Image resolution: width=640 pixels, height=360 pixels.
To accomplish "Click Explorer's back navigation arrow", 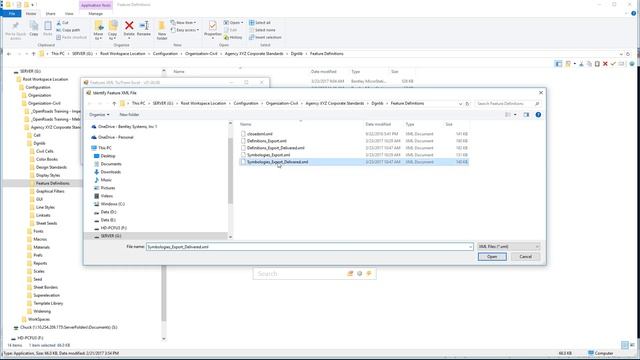I will (x=9, y=54).
